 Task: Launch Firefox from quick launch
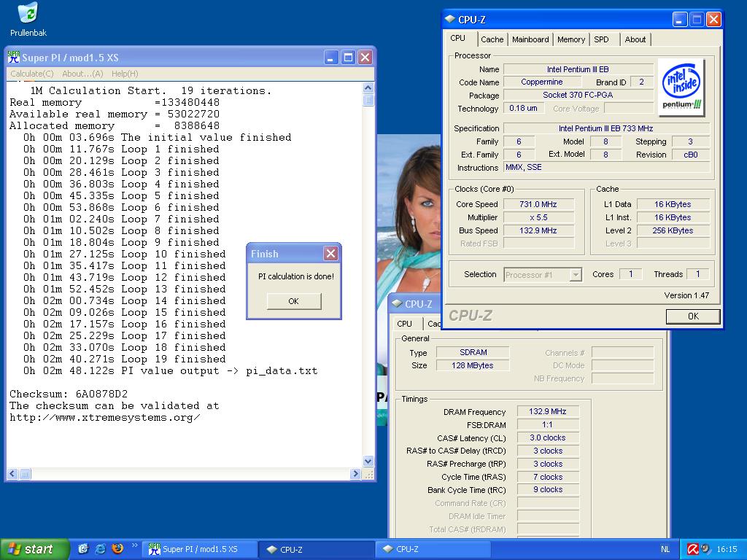pyautogui.click(x=117, y=548)
